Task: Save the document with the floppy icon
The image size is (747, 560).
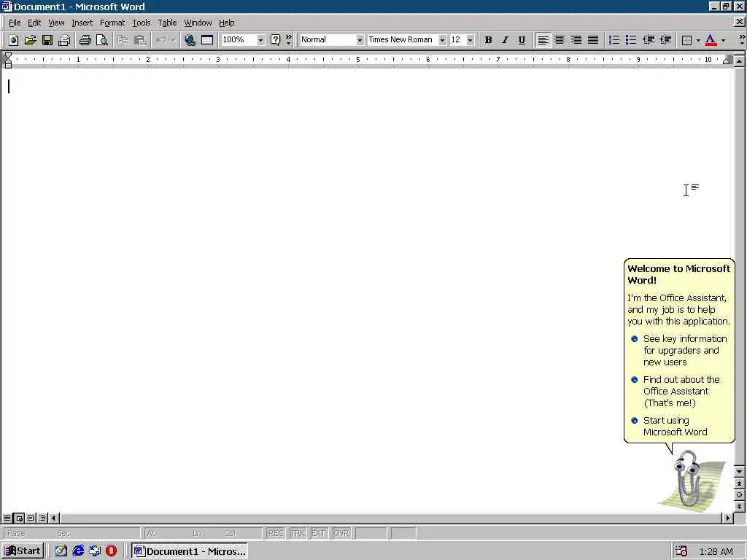Action: point(47,40)
